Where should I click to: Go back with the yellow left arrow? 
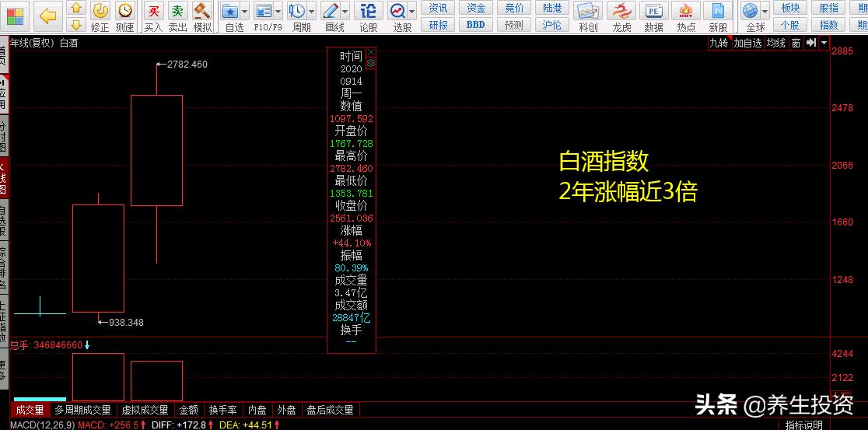pyautogui.click(x=48, y=16)
